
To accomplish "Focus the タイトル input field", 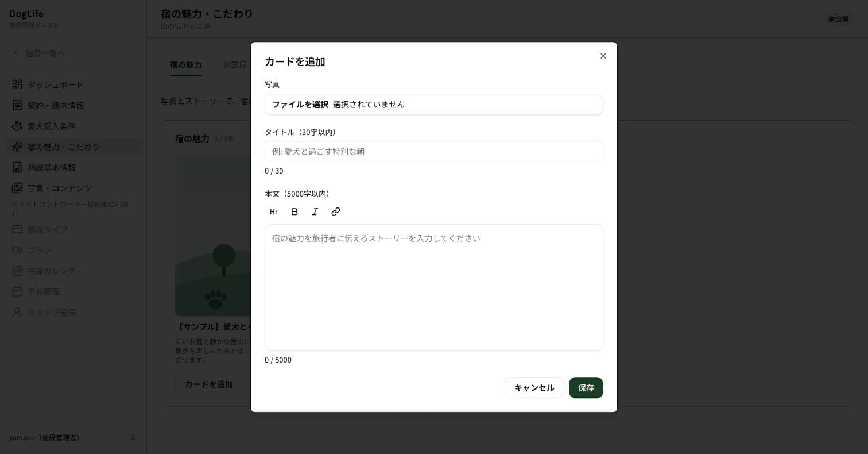I will click(x=434, y=151).
